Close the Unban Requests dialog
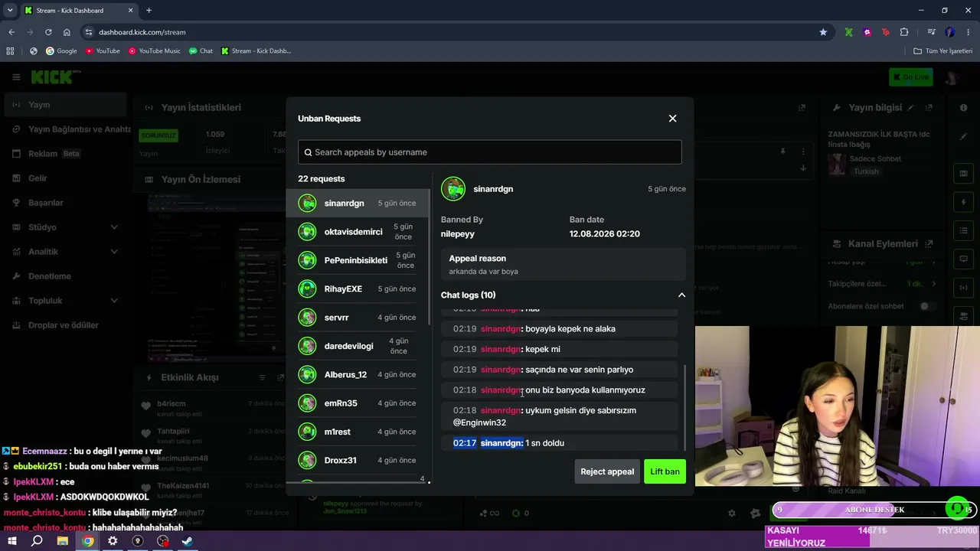The height and width of the screenshot is (551, 980). coord(672,119)
